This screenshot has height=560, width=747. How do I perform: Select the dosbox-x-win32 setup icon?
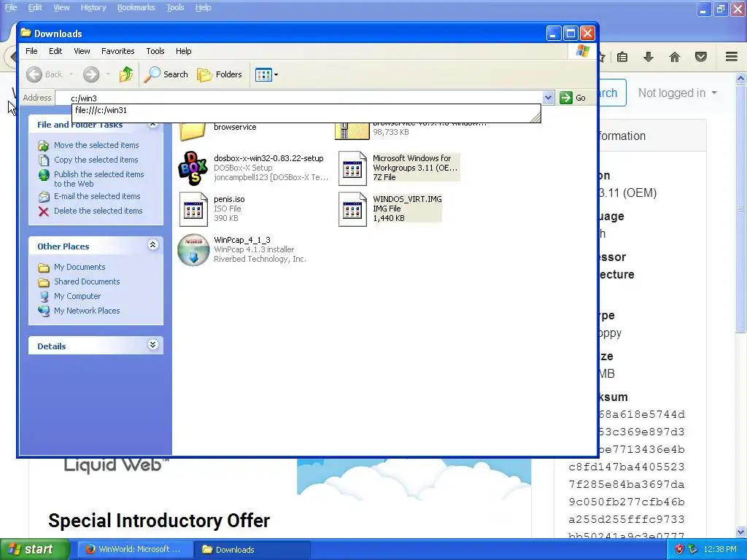pyautogui.click(x=193, y=168)
